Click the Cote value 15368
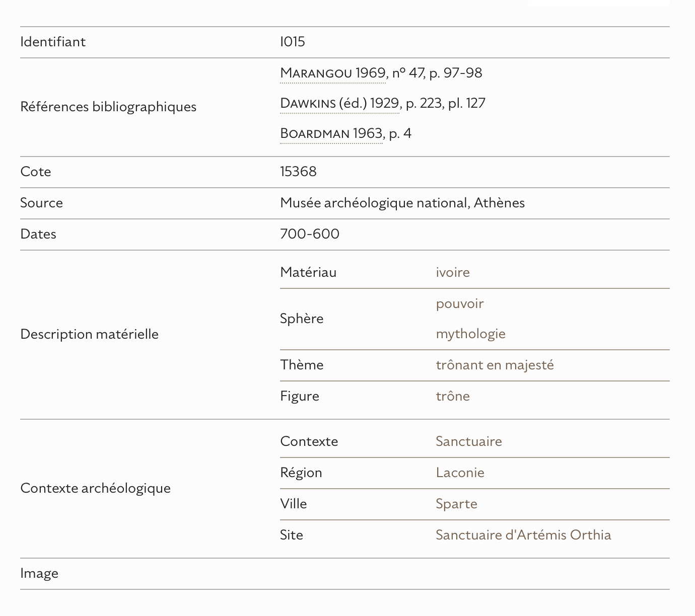 [x=298, y=172]
